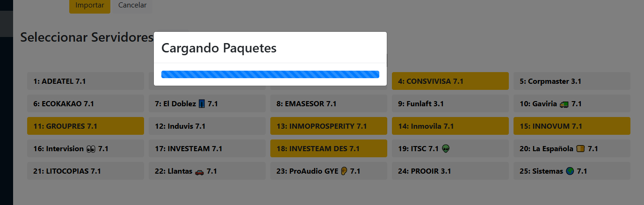Select the El Doblez jeans server
This screenshot has width=644, height=205.
click(207, 103)
